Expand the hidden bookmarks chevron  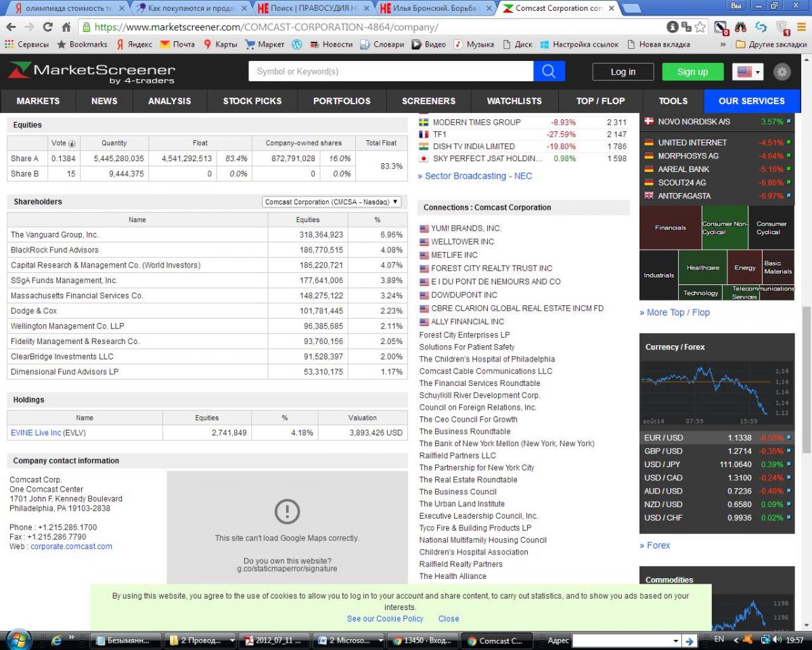coord(723,44)
